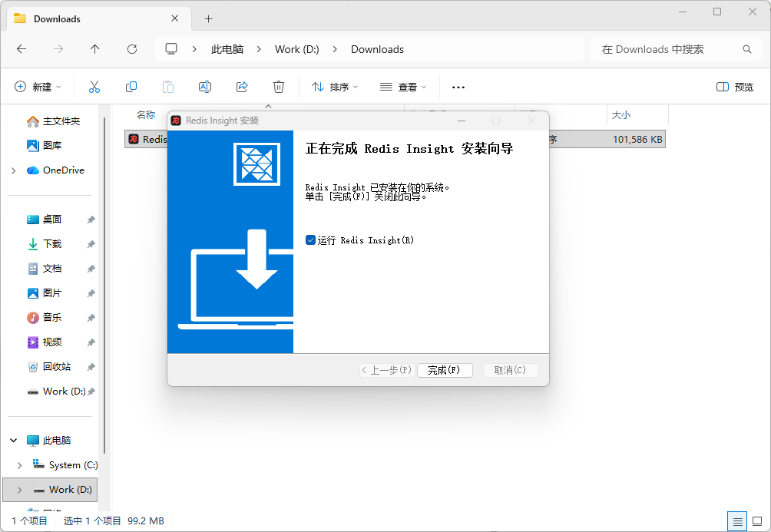Add a new Explorer tab
771x532 pixels.
(208, 18)
